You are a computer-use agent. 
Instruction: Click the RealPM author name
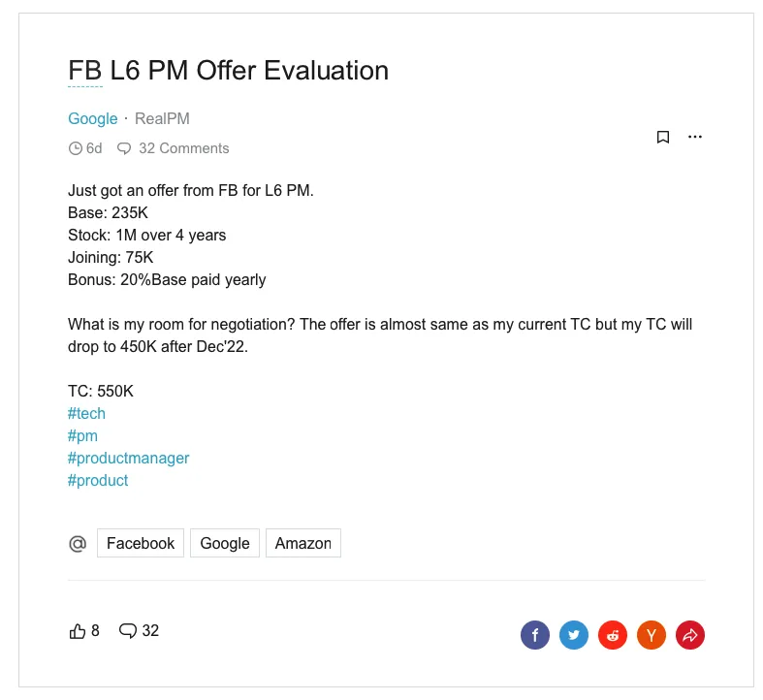pyautogui.click(x=162, y=118)
